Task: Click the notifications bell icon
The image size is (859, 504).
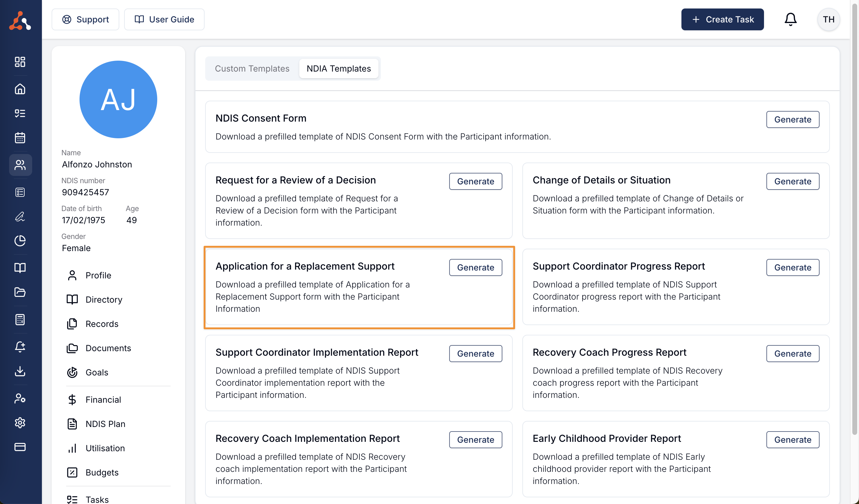Action: click(790, 19)
